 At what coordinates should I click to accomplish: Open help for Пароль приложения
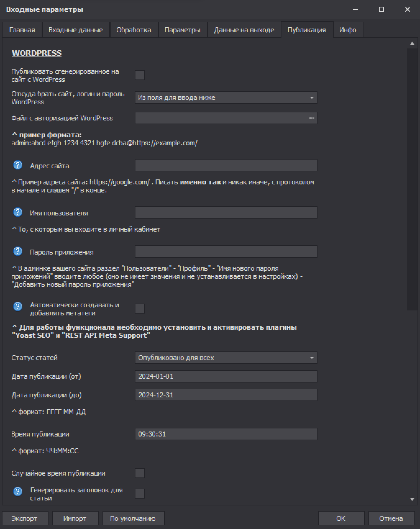[x=18, y=251]
